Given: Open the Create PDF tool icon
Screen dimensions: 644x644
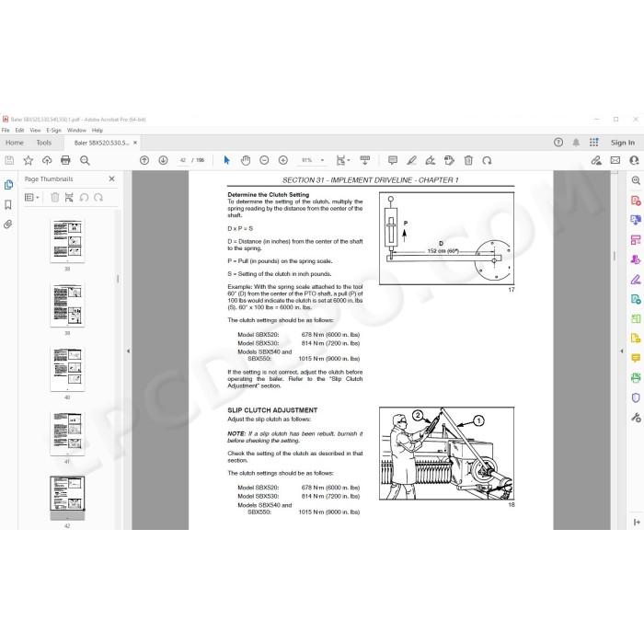Looking at the screenshot, I should [x=636, y=201].
